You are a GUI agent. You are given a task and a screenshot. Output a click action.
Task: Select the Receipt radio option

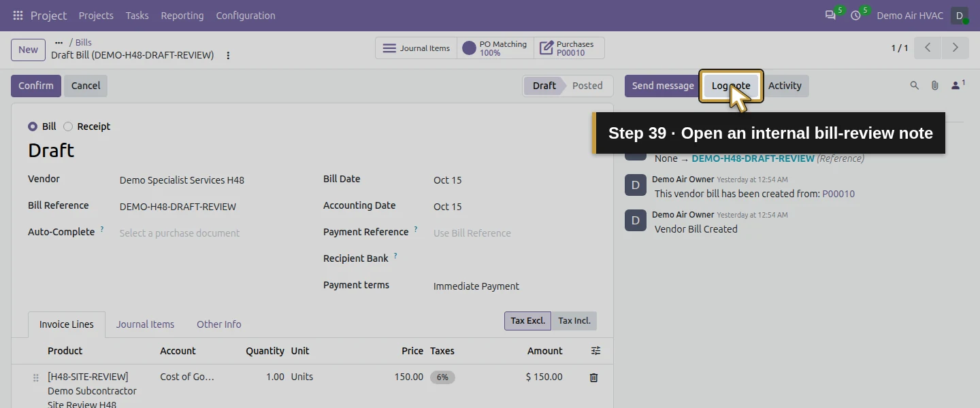[x=68, y=126]
